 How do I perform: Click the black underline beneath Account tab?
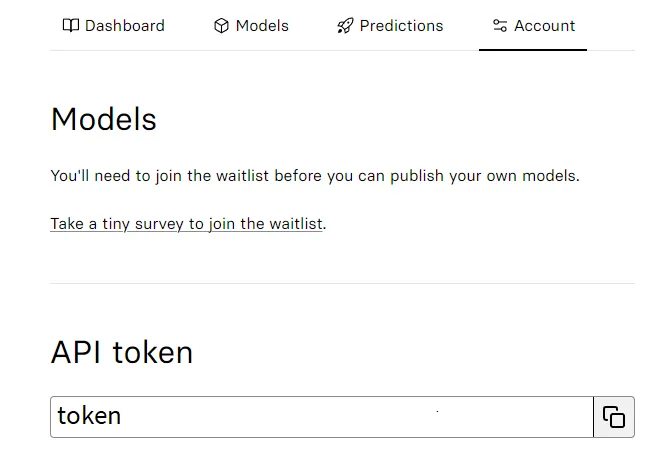click(533, 50)
